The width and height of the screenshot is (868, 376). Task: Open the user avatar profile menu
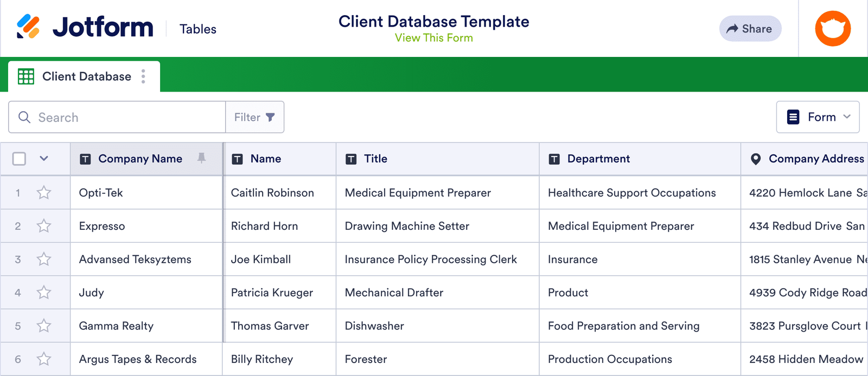point(833,29)
